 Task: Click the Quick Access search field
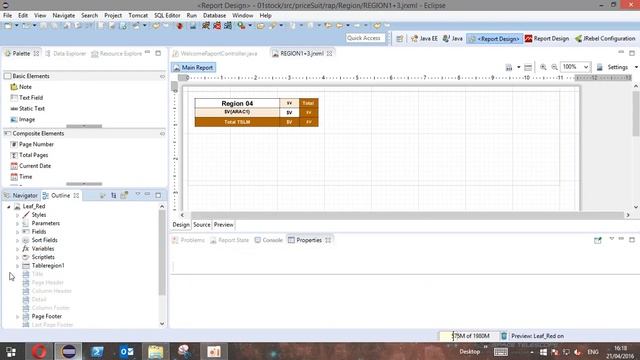[x=365, y=38]
